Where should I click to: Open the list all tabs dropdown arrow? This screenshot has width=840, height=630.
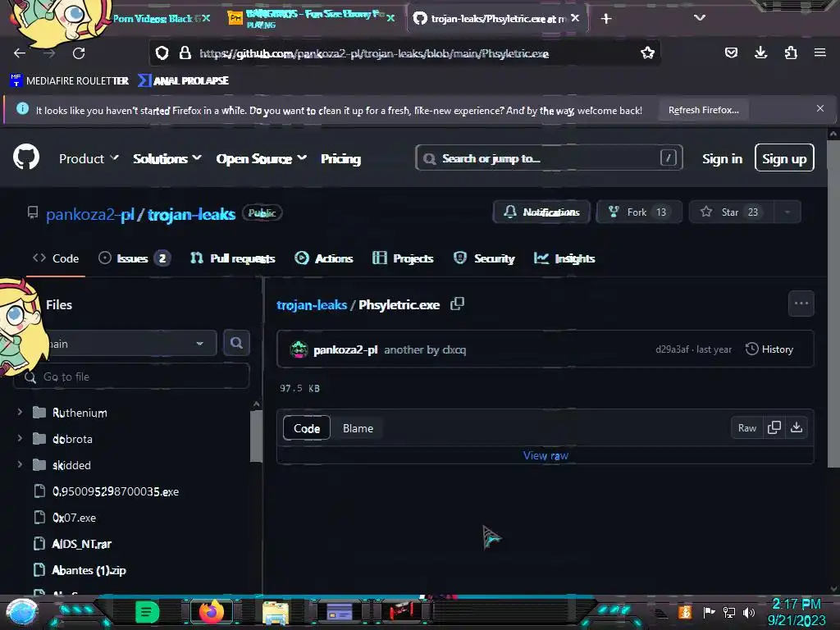(699, 18)
